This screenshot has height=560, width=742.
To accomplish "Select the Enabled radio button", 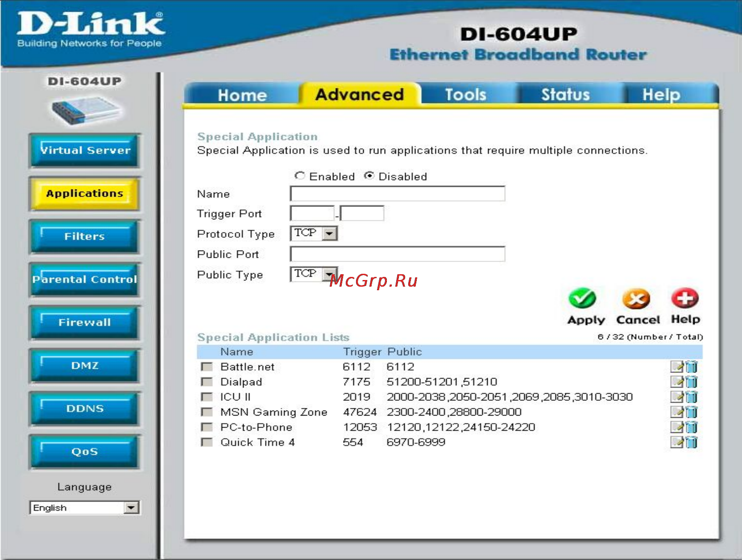I will [300, 176].
